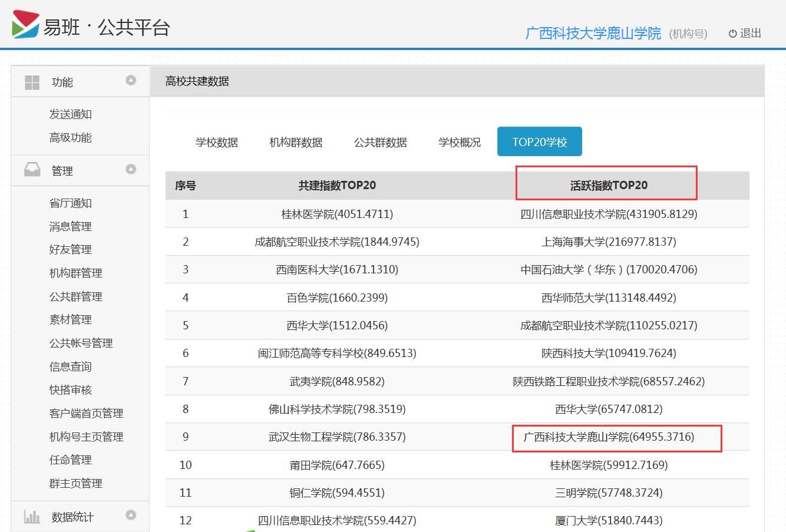The image size is (786, 532).
Task: Select cell 桂林医学院(59912.7169)
Action: click(609, 465)
